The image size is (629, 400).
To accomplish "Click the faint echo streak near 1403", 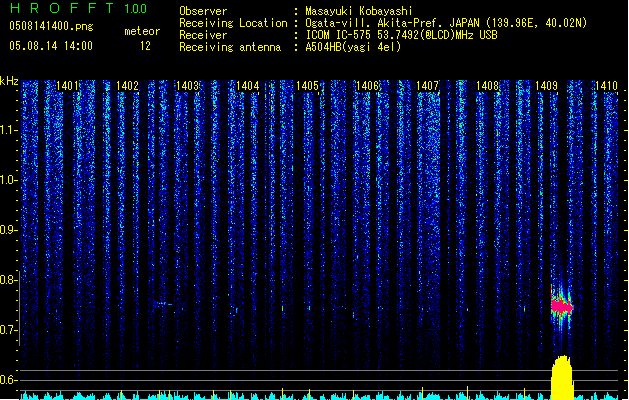I will [163, 304].
